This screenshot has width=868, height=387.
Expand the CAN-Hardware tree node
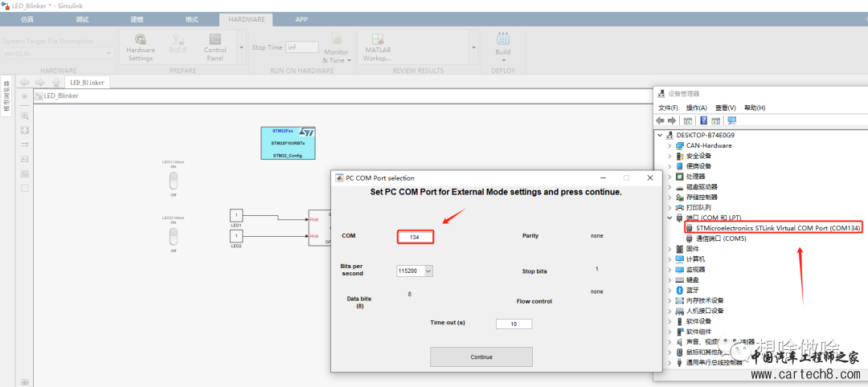tap(669, 145)
